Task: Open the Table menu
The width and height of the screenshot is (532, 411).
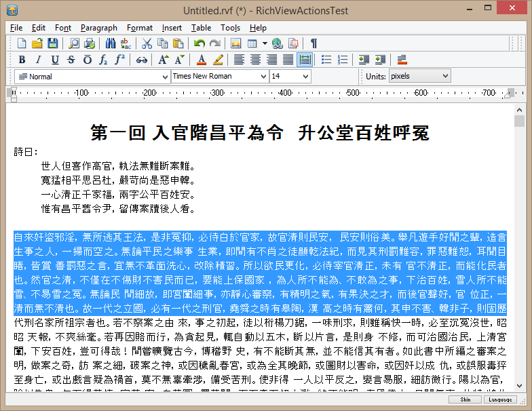Action: pos(201,28)
